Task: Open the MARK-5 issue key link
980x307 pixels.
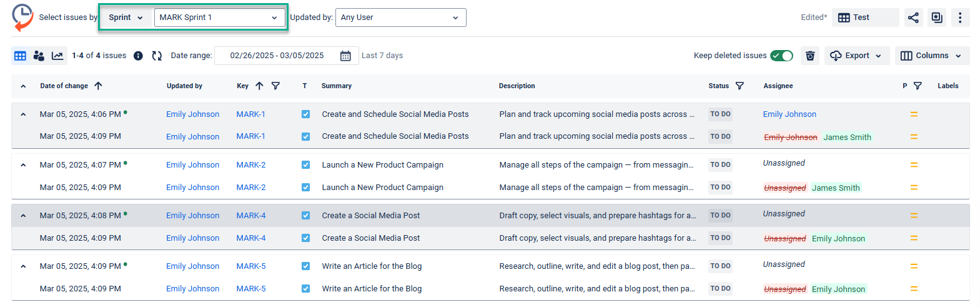Action: (x=251, y=266)
